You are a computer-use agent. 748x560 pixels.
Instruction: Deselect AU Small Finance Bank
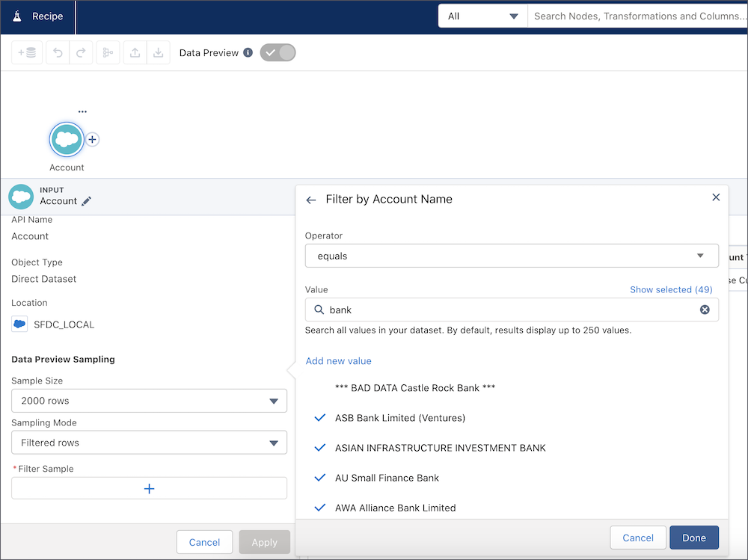[x=320, y=478]
